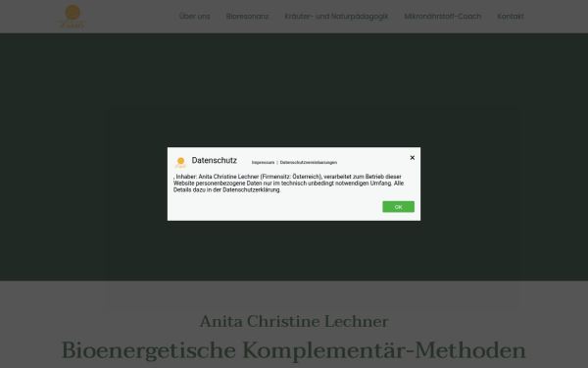Open the Über uns menu item
The height and width of the screenshot is (368, 588).
point(195,17)
